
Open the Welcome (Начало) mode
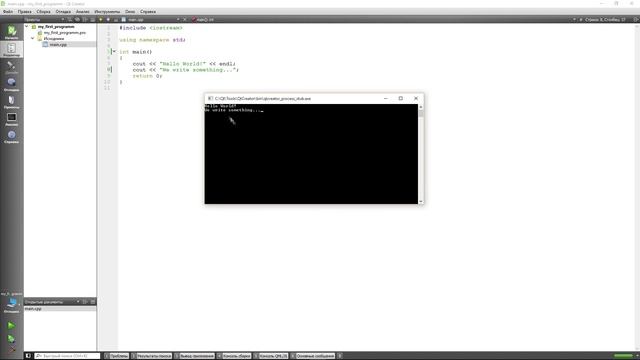pyautogui.click(x=11, y=32)
